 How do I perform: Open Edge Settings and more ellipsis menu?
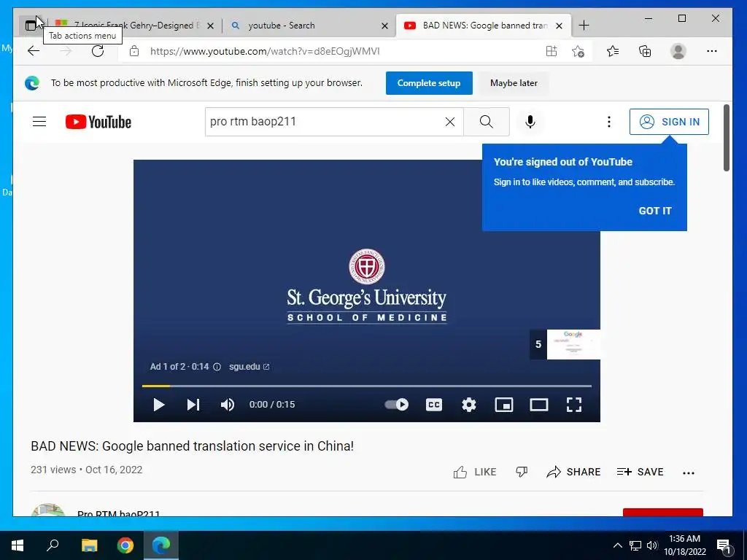click(712, 51)
